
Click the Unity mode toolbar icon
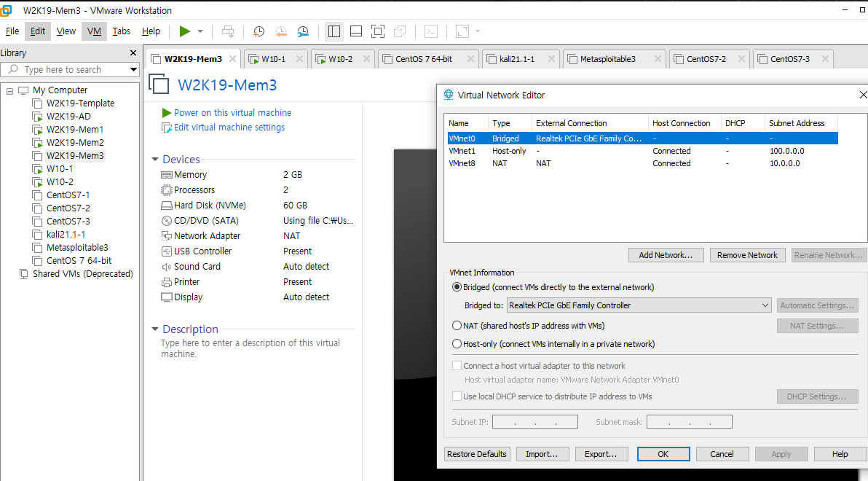(x=400, y=31)
